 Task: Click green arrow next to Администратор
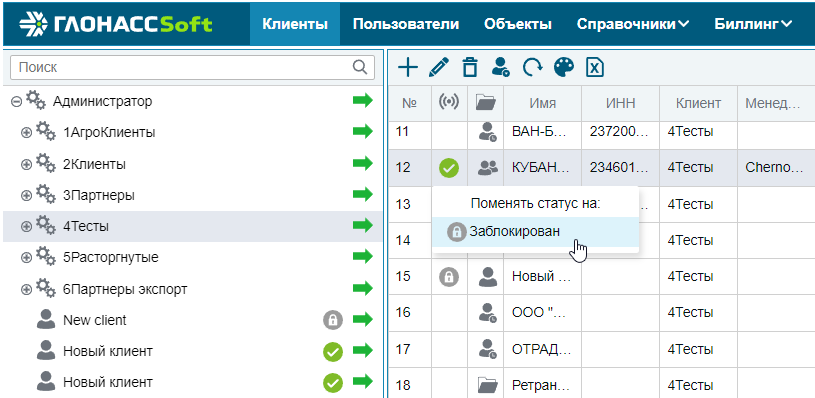point(363,100)
